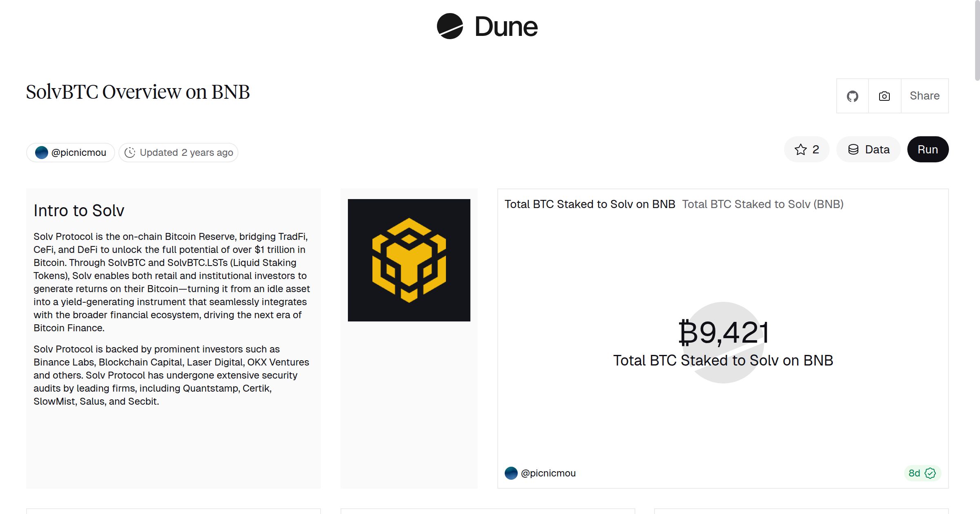Click the clock icon in the Updated chip
Image resolution: width=980 pixels, height=514 pixels.
coord(129,152)
